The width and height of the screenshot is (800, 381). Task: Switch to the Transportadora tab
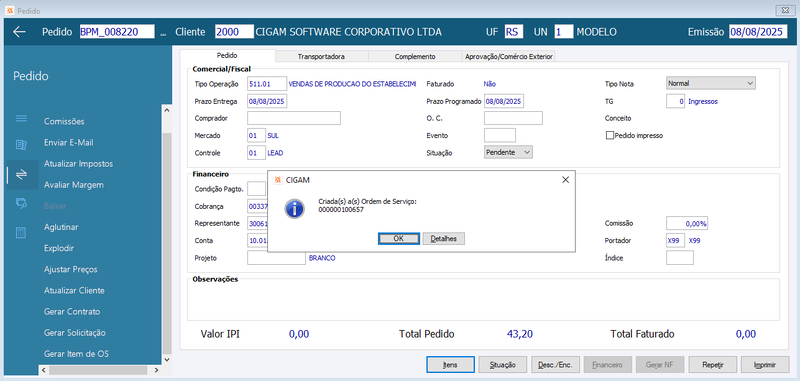pyautogui.click(x=321, y=57)
